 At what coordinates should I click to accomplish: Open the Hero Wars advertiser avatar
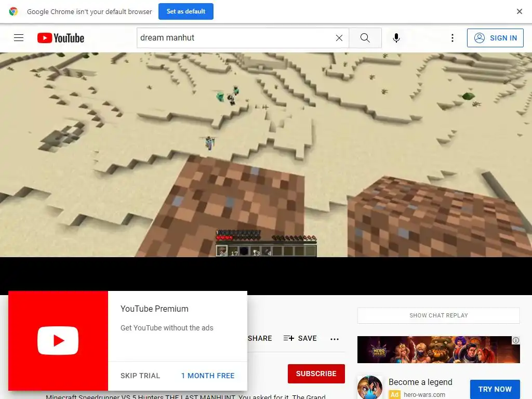(x=370, y=387)
